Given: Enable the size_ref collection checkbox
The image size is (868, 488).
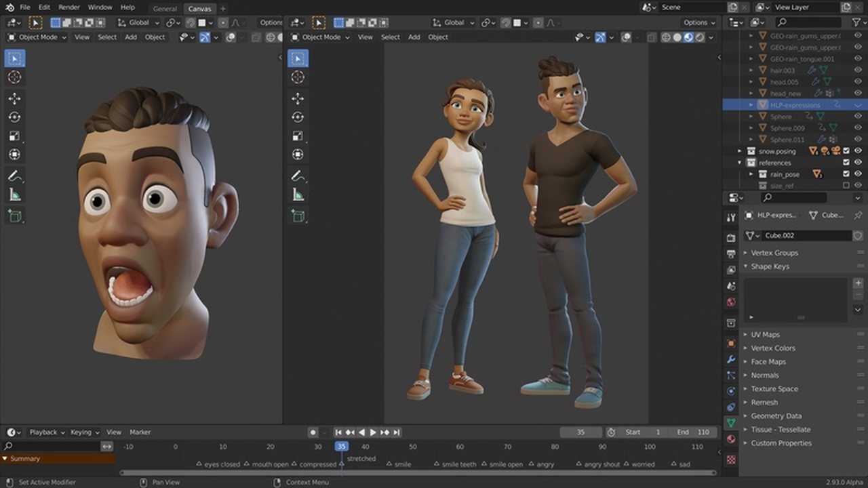Looking at the screenshot, I should [x=846, y=186].
